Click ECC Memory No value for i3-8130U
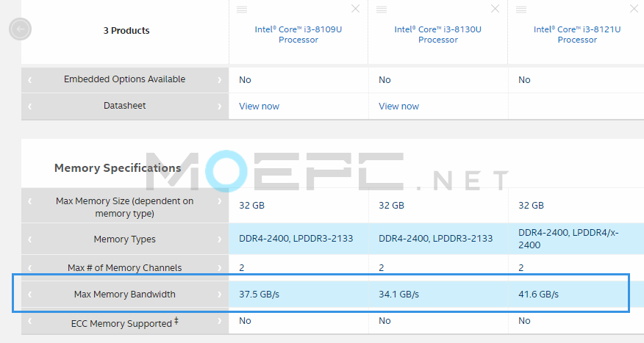 pyautogui.click(x=384, y=321)
